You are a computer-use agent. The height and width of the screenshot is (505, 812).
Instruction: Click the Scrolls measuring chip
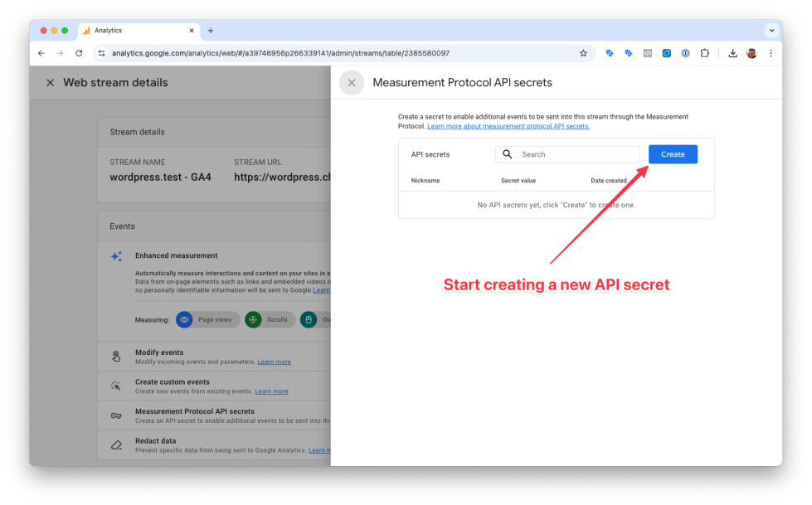(x=270, y=319)
